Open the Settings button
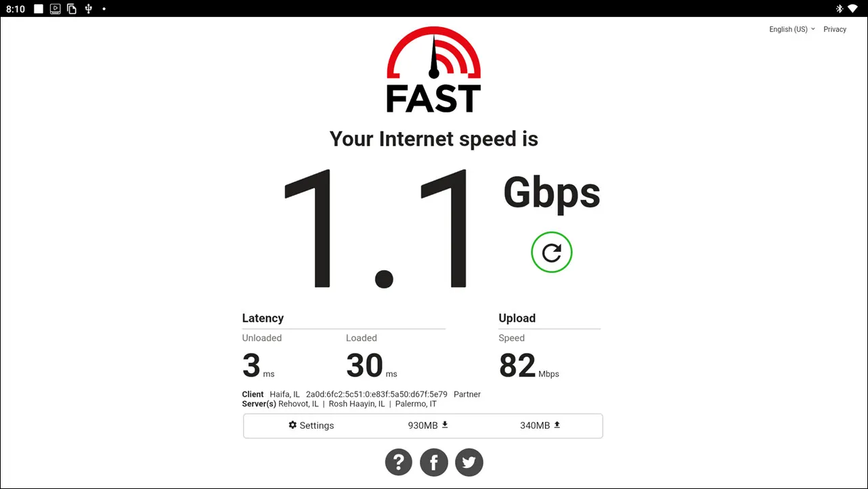Image resolution: width=868 pixels, height=489 pixels. point(311,425)
